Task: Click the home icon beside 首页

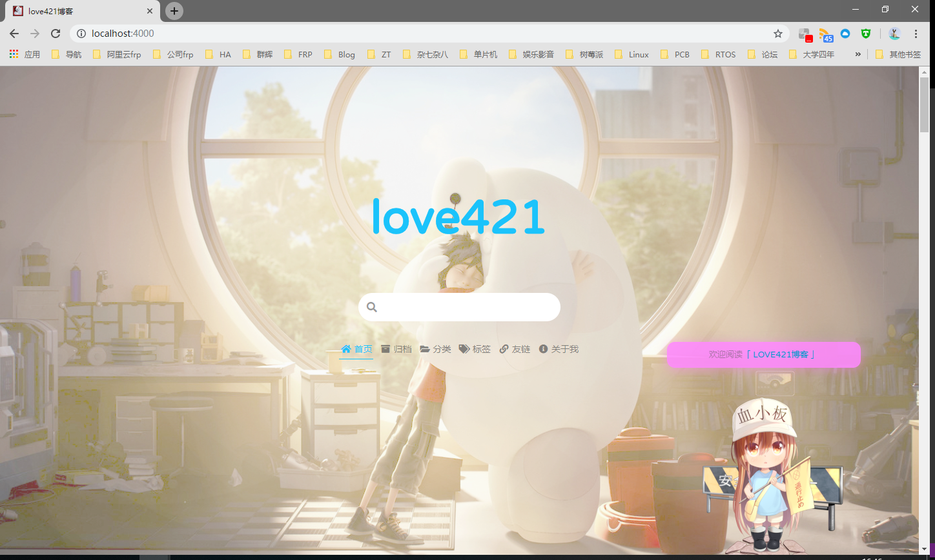Action: tap(346, 349)
